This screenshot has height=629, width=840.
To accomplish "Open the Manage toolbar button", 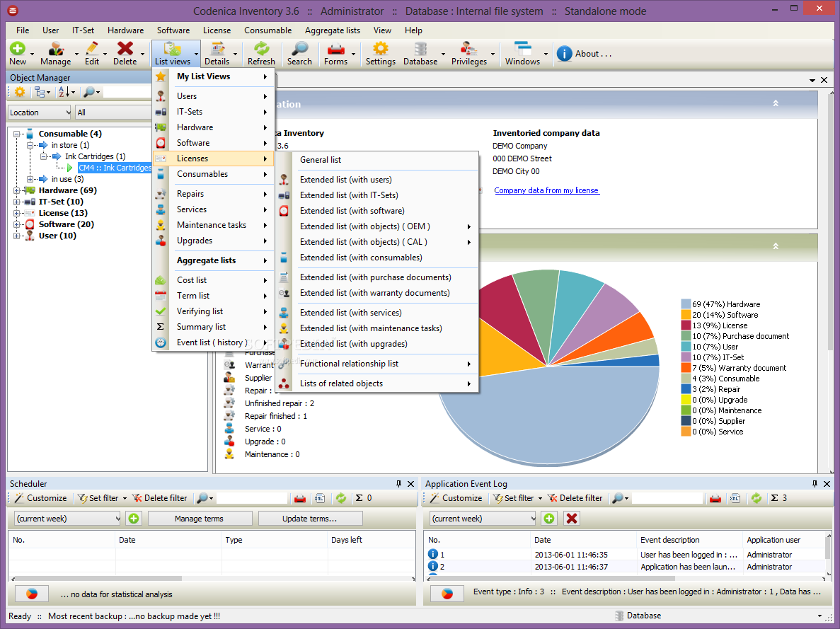I will point(56,54).
